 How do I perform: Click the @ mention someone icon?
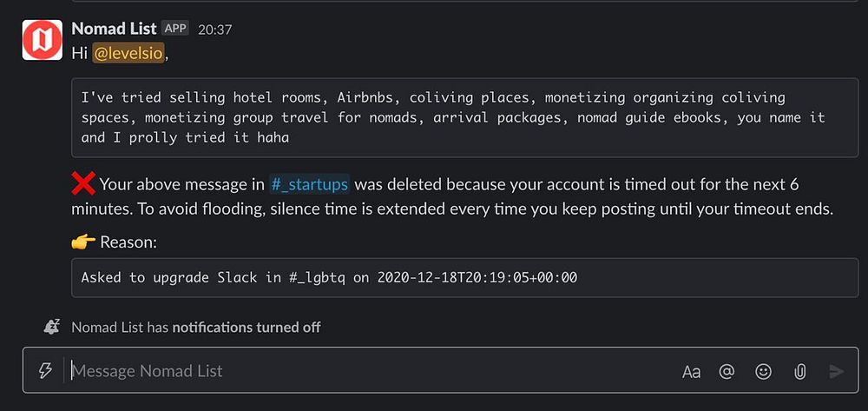[x=727, y=372]
